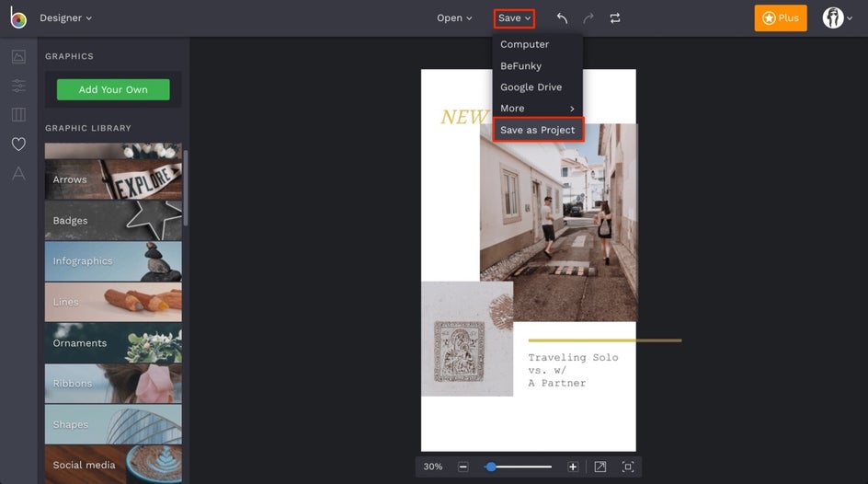The image size is (868, 484).
Task: Open the Open dropdown menu
Action: click(x=454, y=18)
